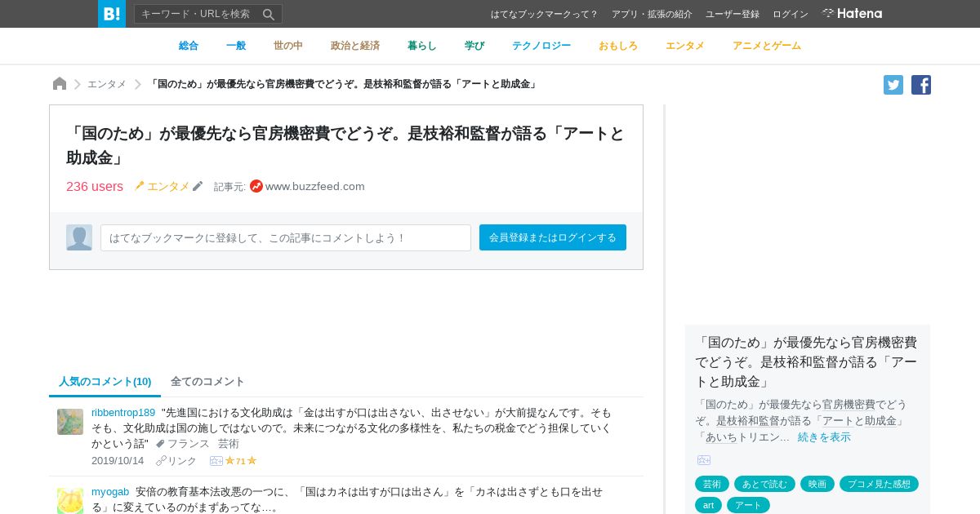980x514 pixels.
Task: Open ribbentrop189 user profile
Action: click(123, 412)
